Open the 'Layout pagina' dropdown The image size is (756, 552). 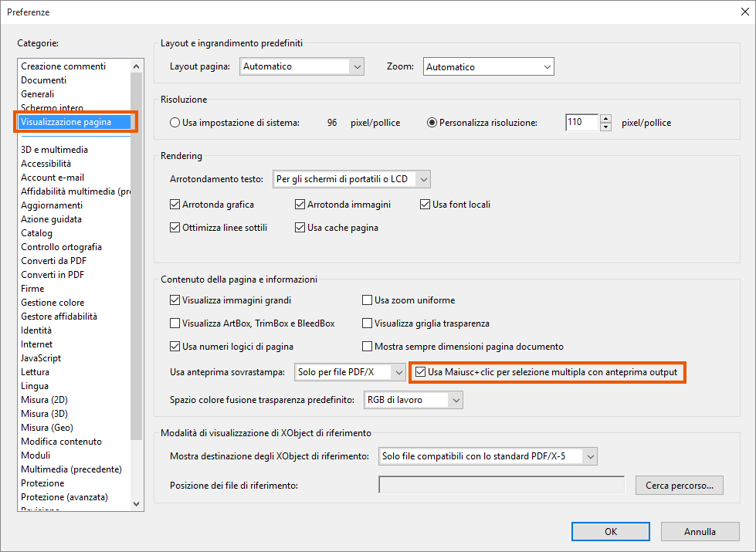click(x=302, y=66)
